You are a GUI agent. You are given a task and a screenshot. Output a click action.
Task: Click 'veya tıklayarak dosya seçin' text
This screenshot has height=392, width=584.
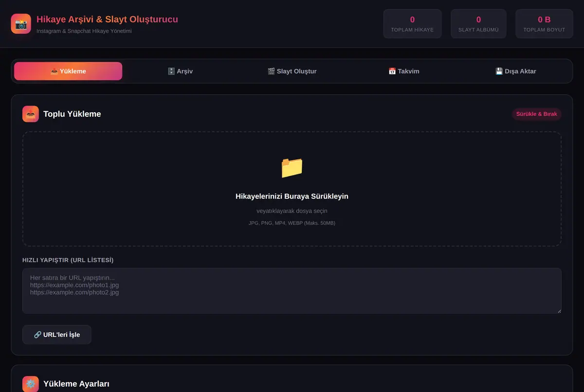tap(292, 211)
